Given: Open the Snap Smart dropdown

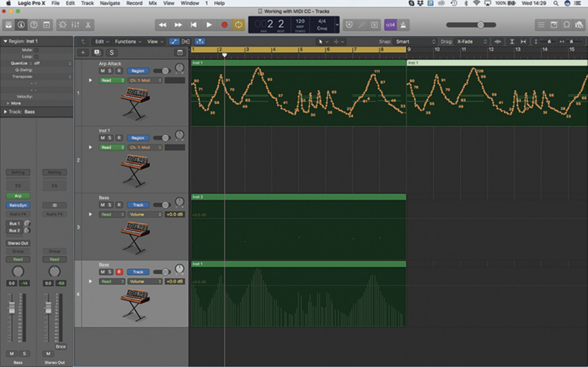Looking at the screenshot, I should pos(416,42).
